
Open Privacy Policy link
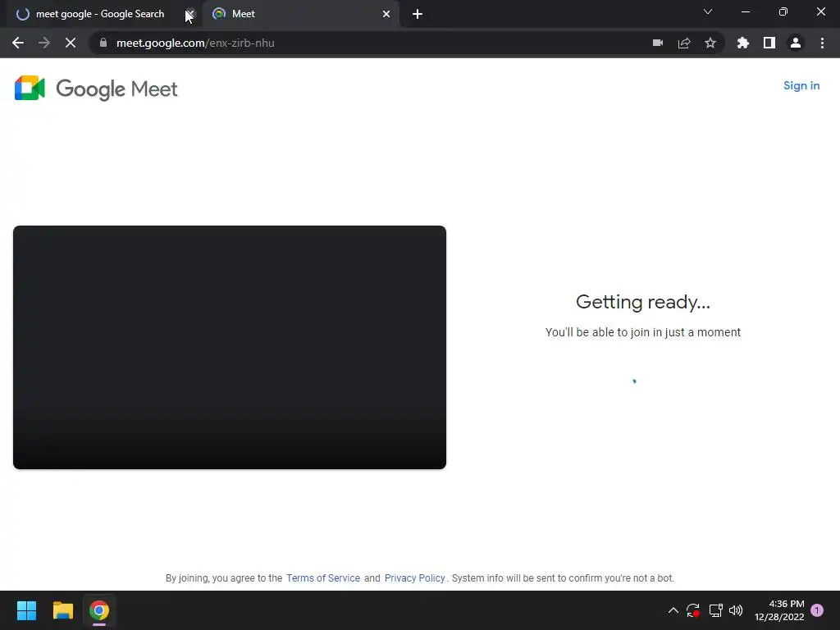(x=414, y=578)
